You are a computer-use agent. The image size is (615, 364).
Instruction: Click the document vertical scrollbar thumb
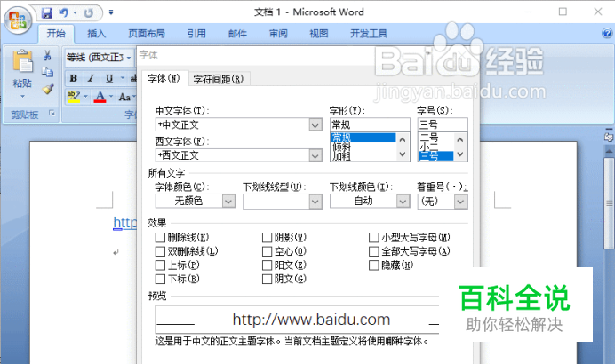pos(609,203)
